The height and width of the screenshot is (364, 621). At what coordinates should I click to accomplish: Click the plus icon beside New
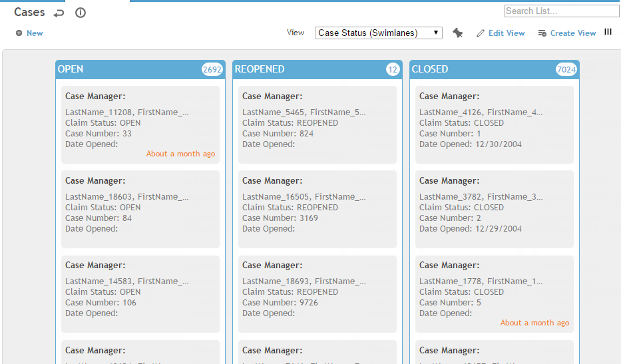click(19, 33)
